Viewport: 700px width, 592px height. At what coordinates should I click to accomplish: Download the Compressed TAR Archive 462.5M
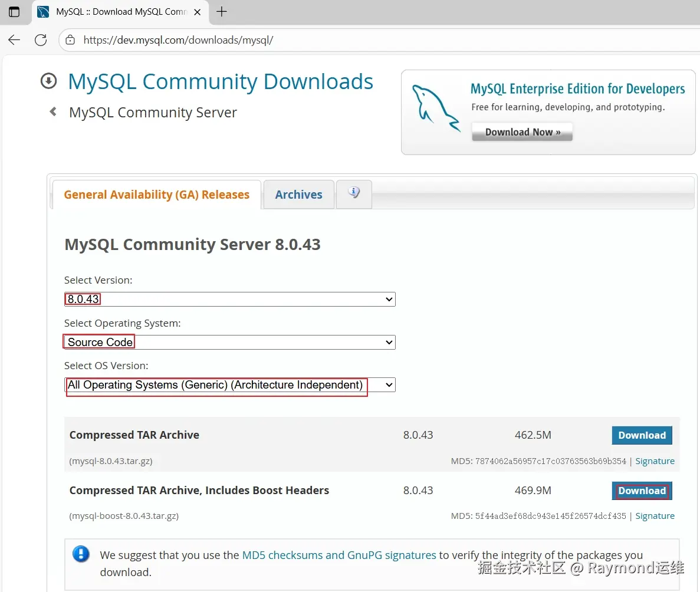(642, 435)
